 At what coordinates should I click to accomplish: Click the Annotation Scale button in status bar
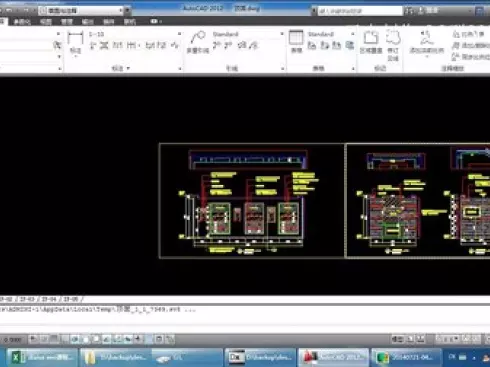(448, 339)
